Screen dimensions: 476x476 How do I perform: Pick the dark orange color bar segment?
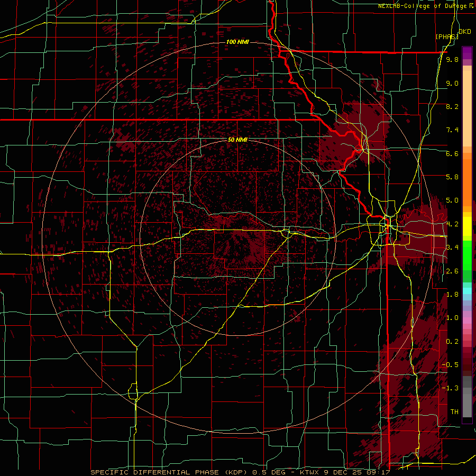tap(467, 182)
